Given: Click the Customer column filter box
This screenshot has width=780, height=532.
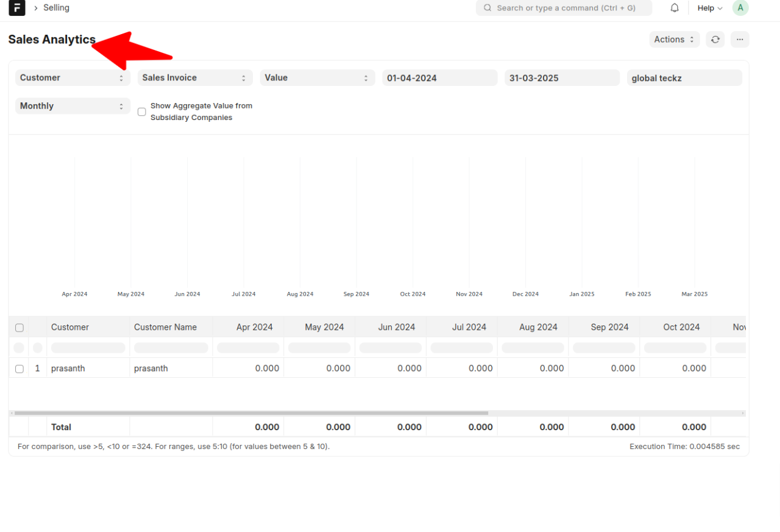Looking at the screenshot, I should pos(88,348).
